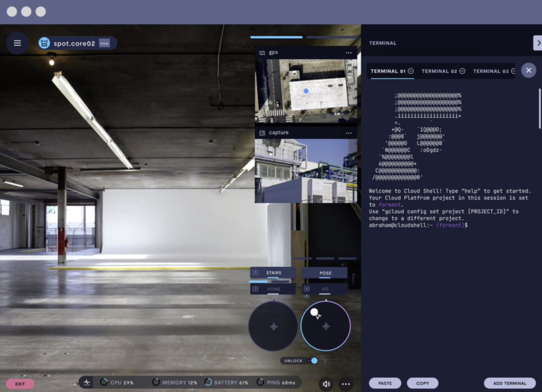The image size is (542, 392).
Task: Click the blue progress bar at the top
Action: (x=275, y=37)
